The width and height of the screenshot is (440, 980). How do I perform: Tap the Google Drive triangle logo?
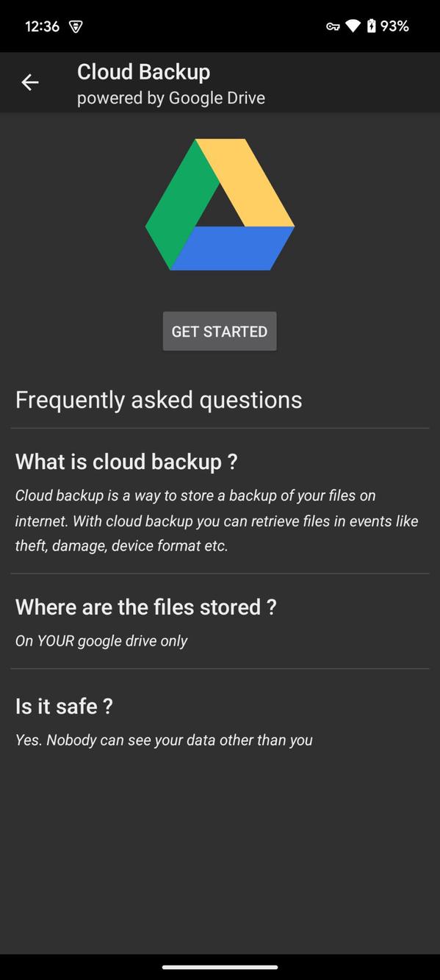(x=220, y=206)
